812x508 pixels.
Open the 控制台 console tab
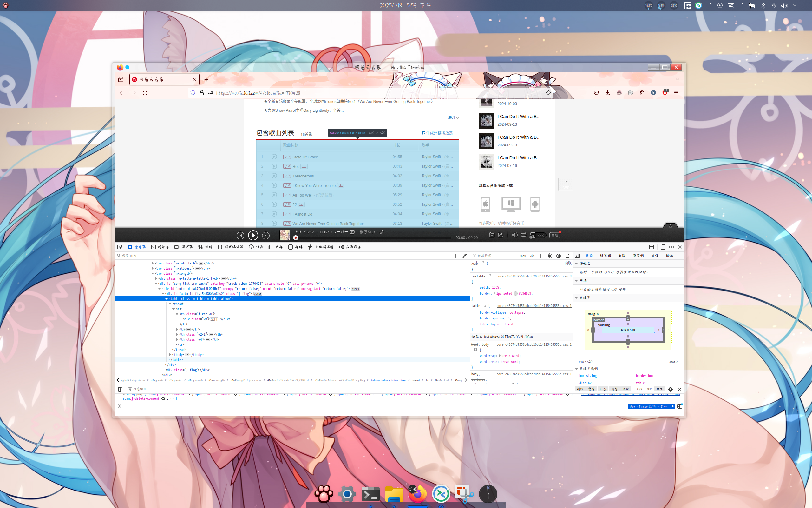tap(160, 247)
